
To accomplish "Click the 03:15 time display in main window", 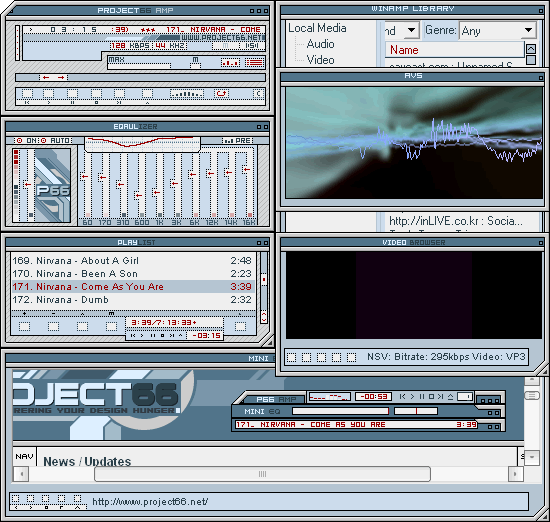I will 73,29.
